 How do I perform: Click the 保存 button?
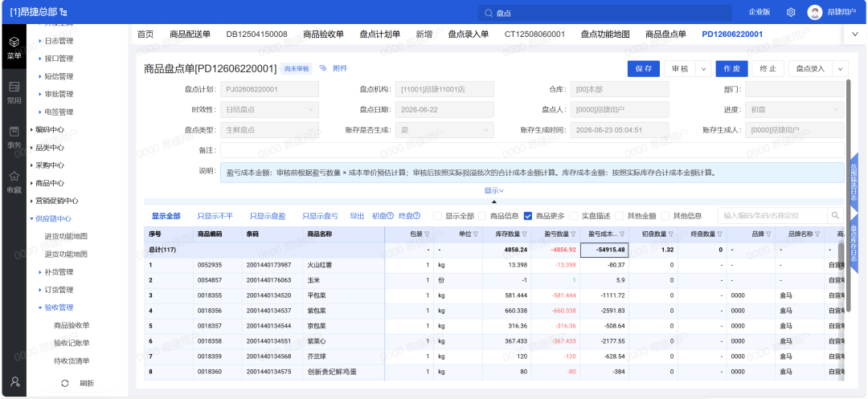[644, 69]
